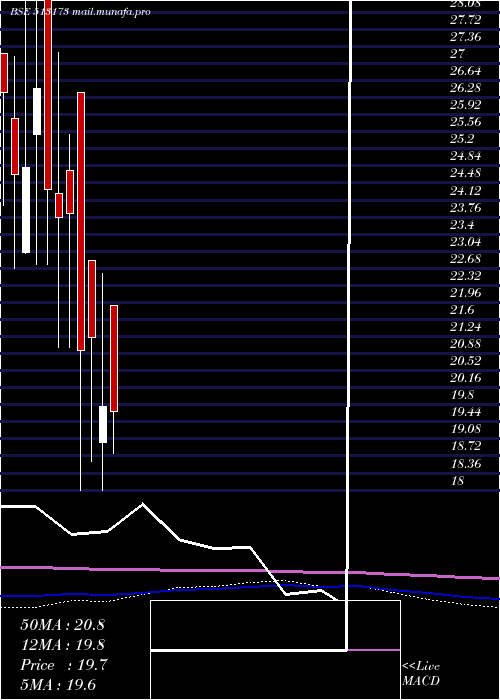Click the 26.64 price axis label

coord(466,71)
